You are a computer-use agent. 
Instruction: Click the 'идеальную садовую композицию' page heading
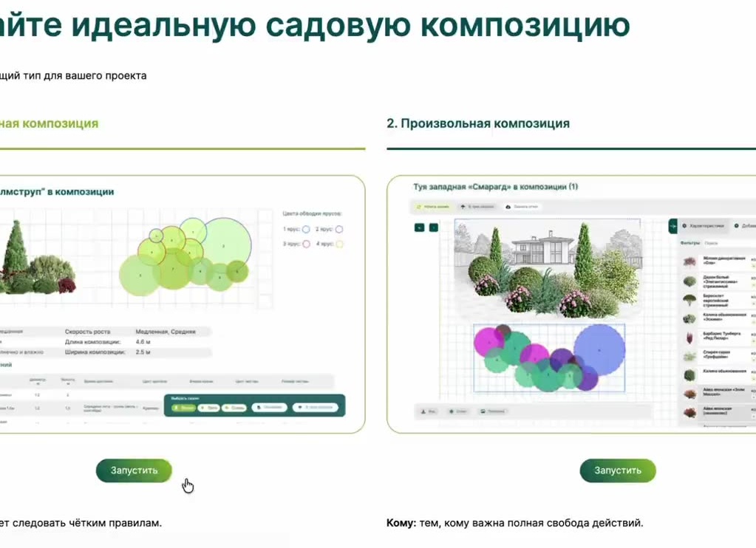[351, 24]
